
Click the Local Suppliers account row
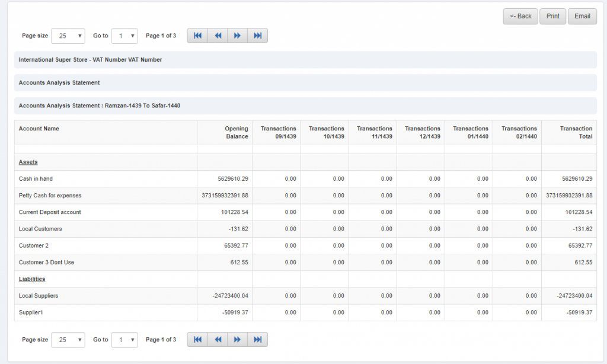coord(40,295)
